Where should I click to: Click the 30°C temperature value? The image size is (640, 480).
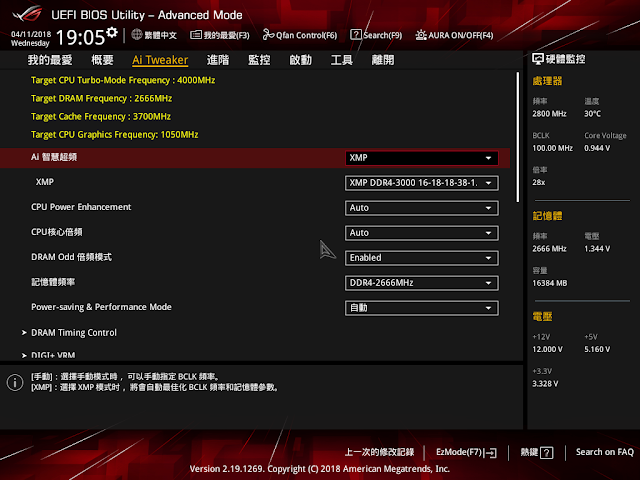point(592,114)
